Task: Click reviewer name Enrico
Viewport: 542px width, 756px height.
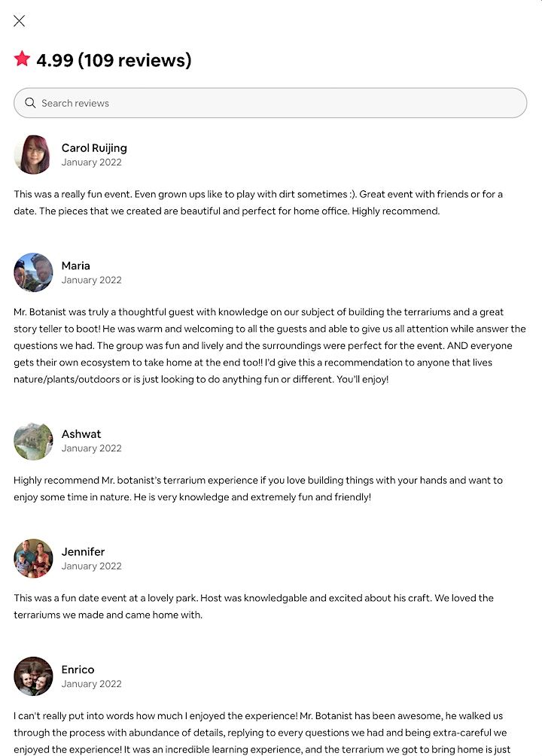Action: click(78, 669)
